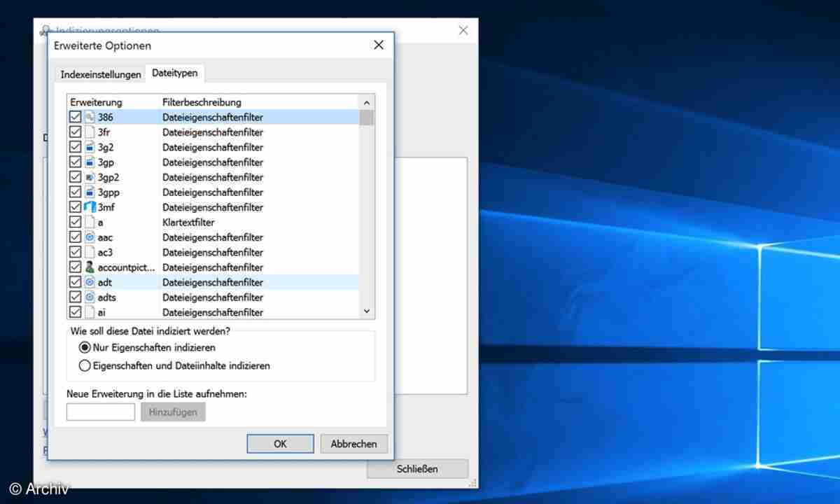Click the Abbrechen button
The height and width of the screenshot is (504, 840).
click(353, 444)
